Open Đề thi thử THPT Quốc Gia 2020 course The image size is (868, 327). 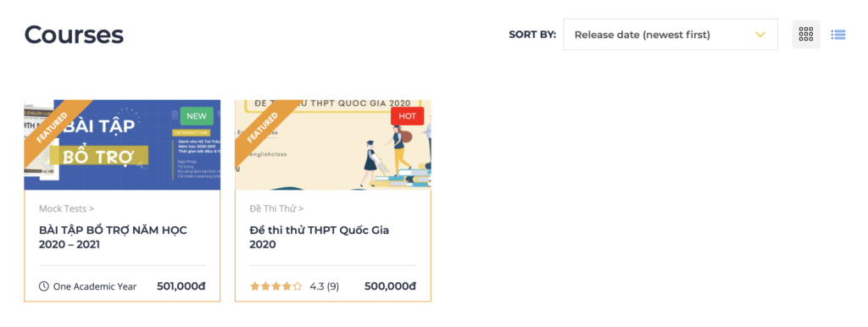[x=320, y=237]
